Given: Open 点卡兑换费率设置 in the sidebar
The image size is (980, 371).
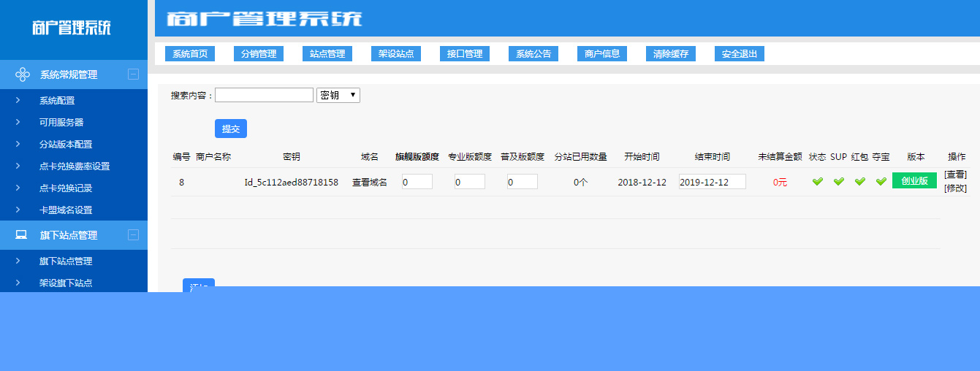Looking at the screenshot, I should click(75, 166).
